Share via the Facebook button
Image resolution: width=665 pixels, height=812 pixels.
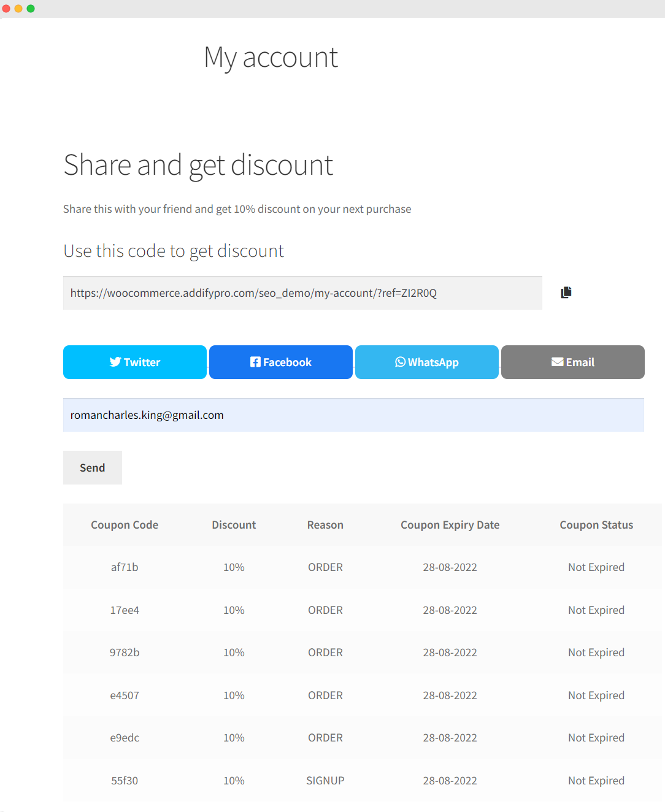(x=281, y=362)
